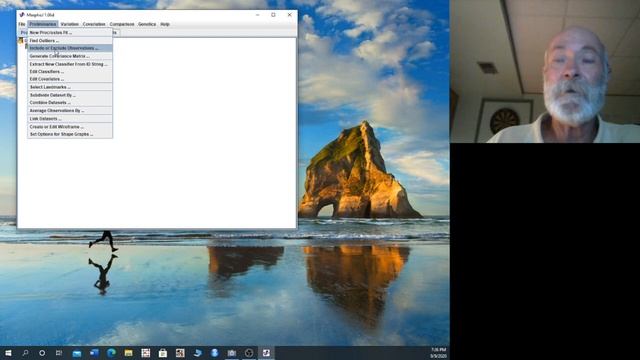Select Generate Covariance Matrix entry
This screenshot has width=640, height=360.
70,56
